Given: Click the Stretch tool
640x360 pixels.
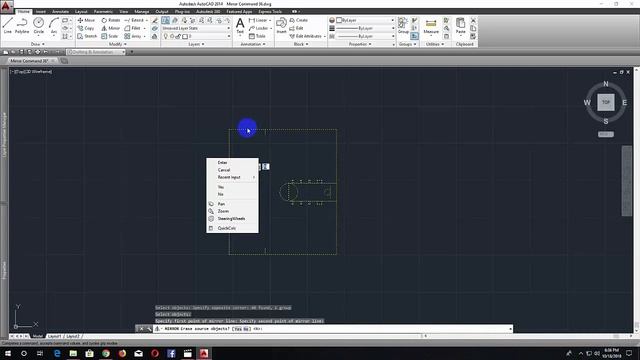Looking at the screenshot, I should (x=87, y=36).
